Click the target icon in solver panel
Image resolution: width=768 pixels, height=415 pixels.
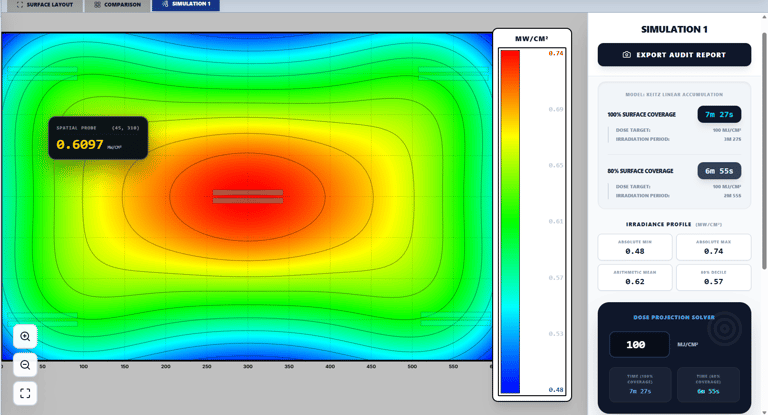click(725, 329)
